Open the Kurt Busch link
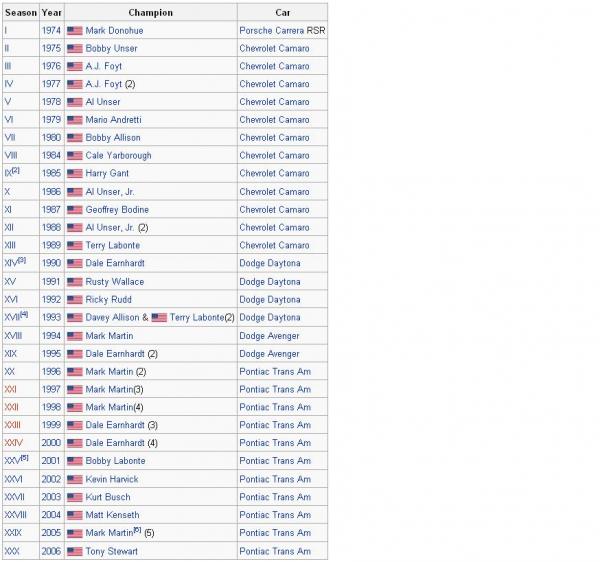Screen dimensions: 600x562 [108, 497]
